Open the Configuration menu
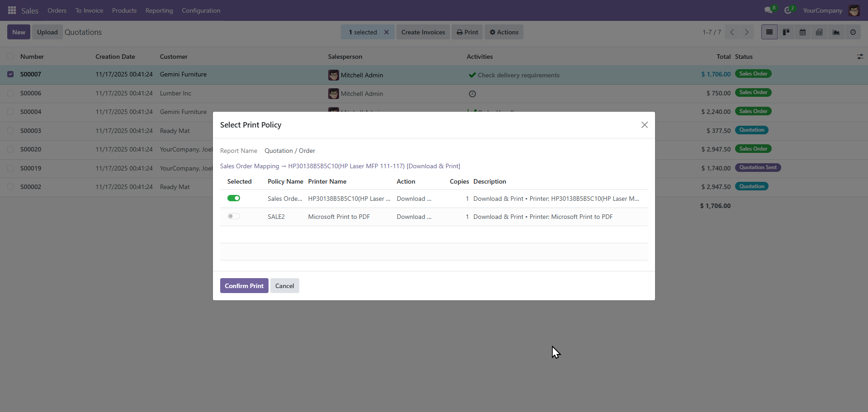Viewport: 868px width, 412px height. [201, 10]
